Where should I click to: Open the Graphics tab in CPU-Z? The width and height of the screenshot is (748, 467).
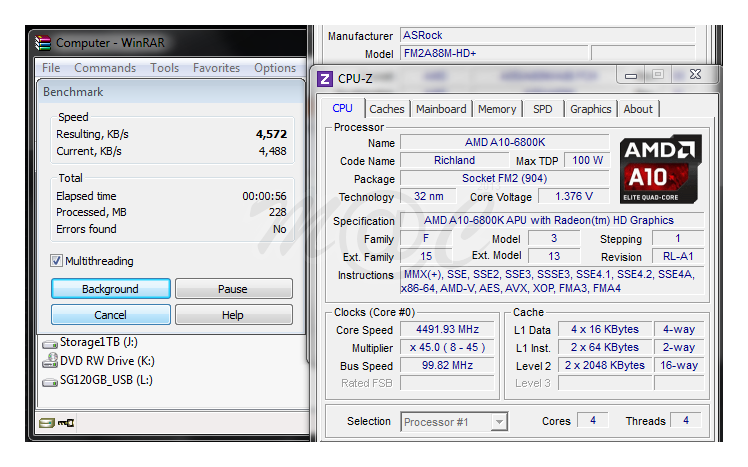pyautogui.click(x=590, y=109)
